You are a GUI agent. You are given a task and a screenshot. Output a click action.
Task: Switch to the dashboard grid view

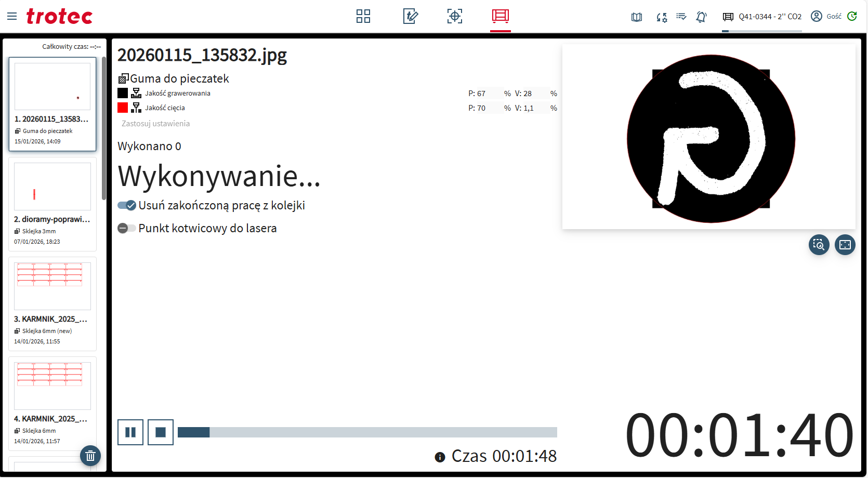[363, 16]
